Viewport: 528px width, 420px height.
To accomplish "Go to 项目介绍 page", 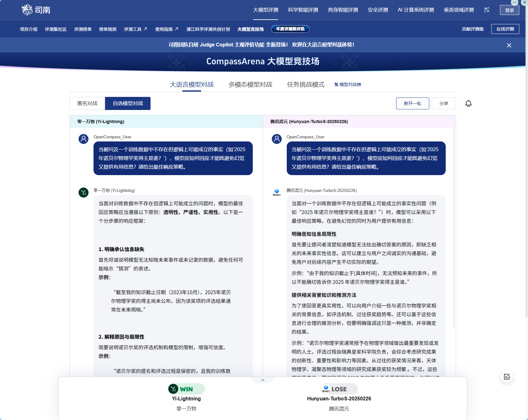I will pos(29,29).
